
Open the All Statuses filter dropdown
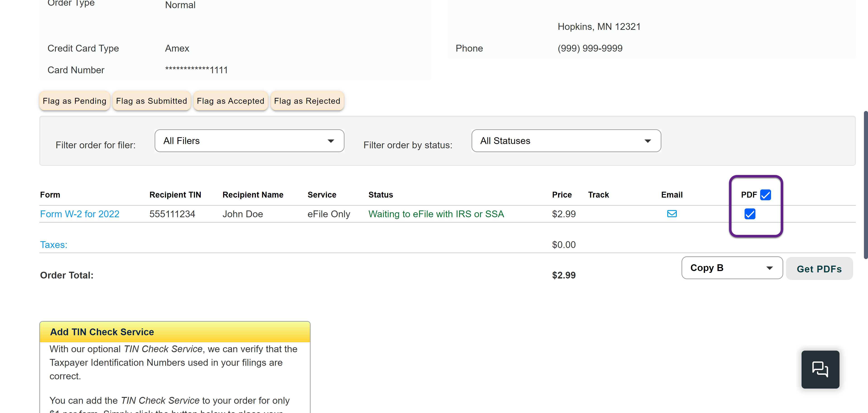566,141
